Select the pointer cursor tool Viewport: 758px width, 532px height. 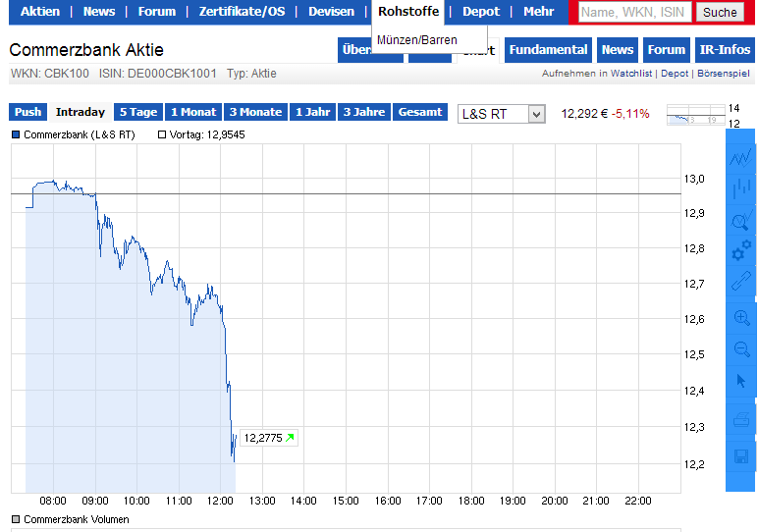[x=741, y=381]
